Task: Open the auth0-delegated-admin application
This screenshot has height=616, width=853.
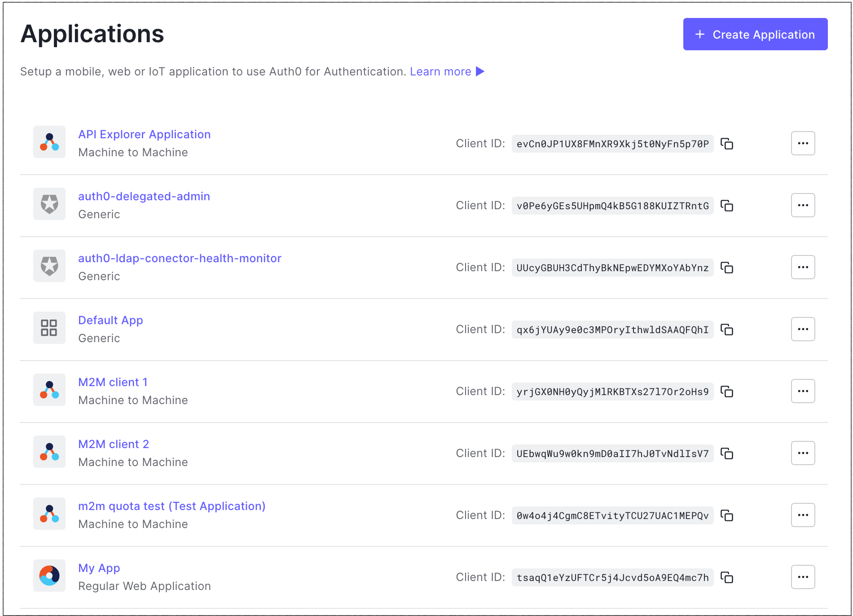Action: point(144,197)
